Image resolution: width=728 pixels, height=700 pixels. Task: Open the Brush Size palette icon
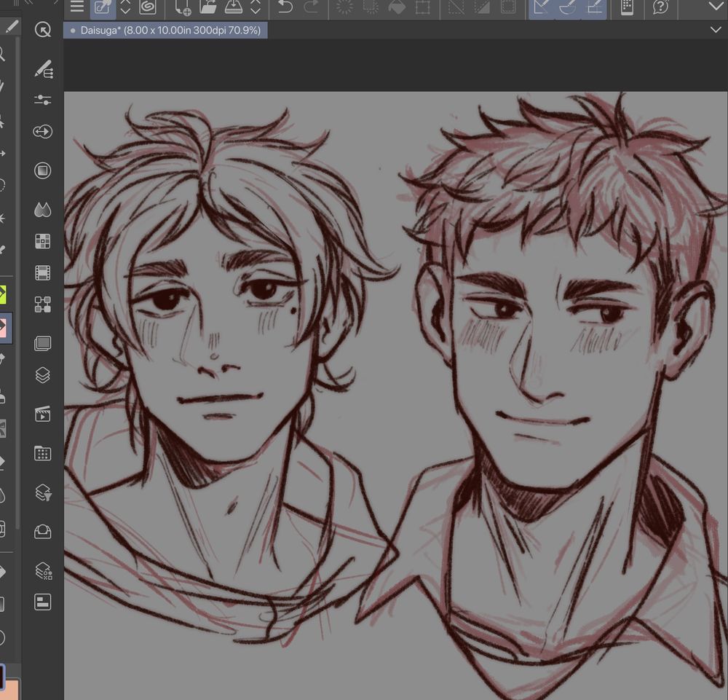(43, 131)
